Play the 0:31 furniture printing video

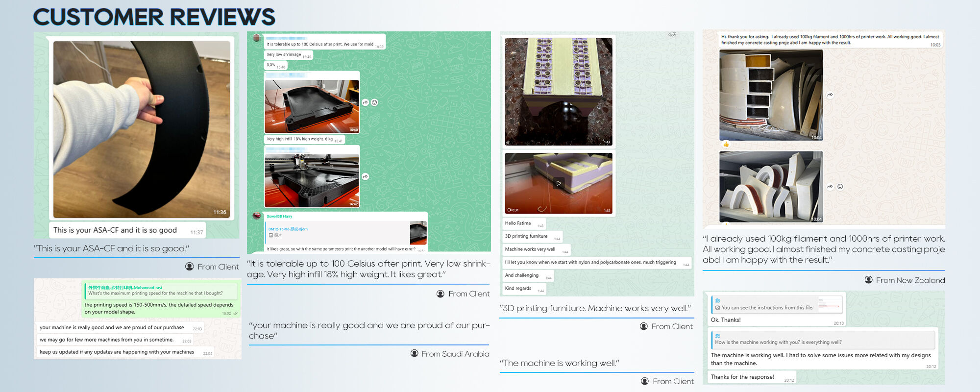coord(558,183)
